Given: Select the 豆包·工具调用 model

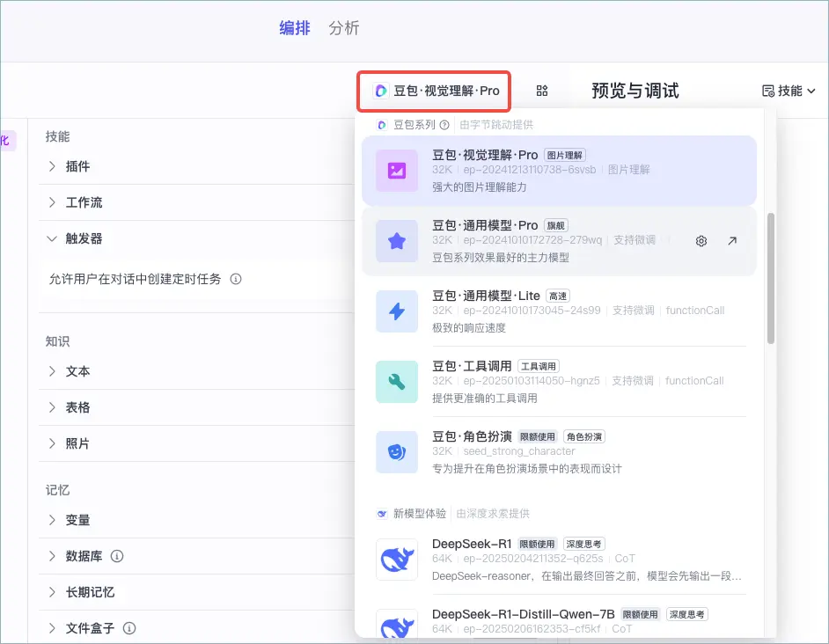Looking at the screenshot, I should [559, 382].
